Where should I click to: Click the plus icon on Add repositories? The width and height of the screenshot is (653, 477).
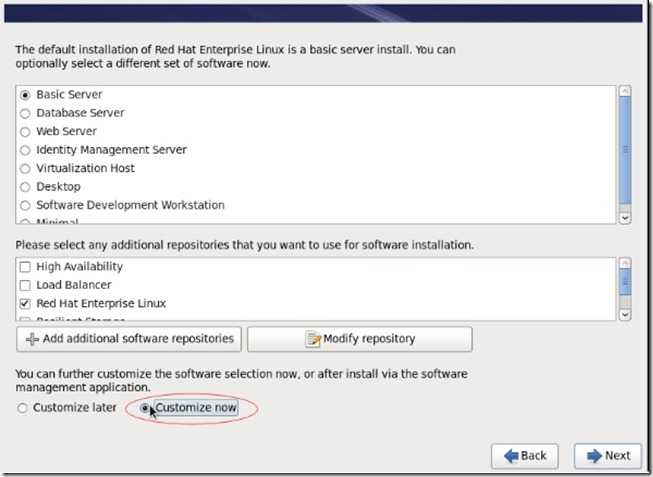[32, 339]
